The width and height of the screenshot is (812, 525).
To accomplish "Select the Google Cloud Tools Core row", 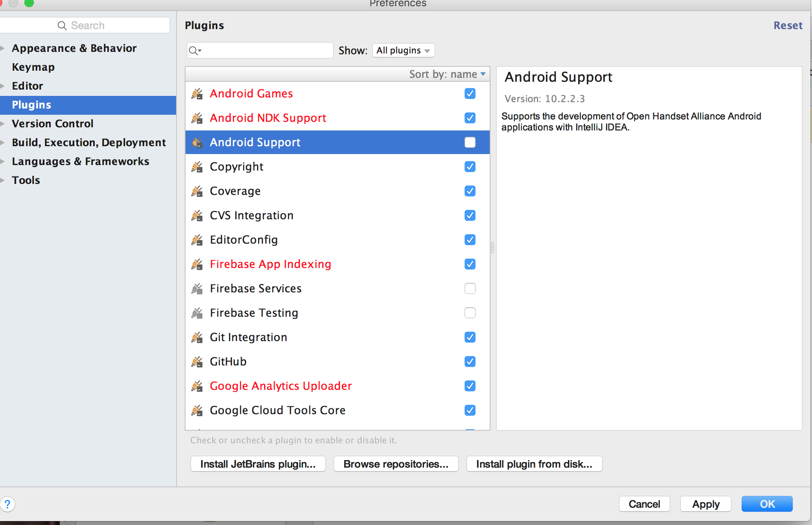I will 338,410.
